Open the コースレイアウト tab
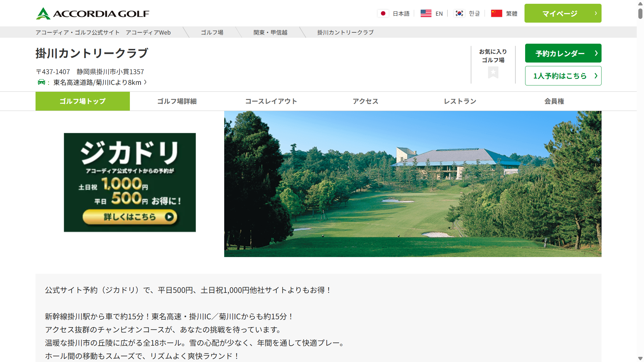Viewport: 644px width, 362px height. coord(271,101)
